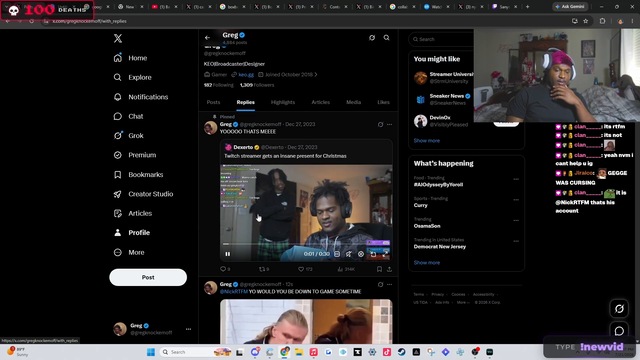Switch to the Highlights tab

coord(283,102)
